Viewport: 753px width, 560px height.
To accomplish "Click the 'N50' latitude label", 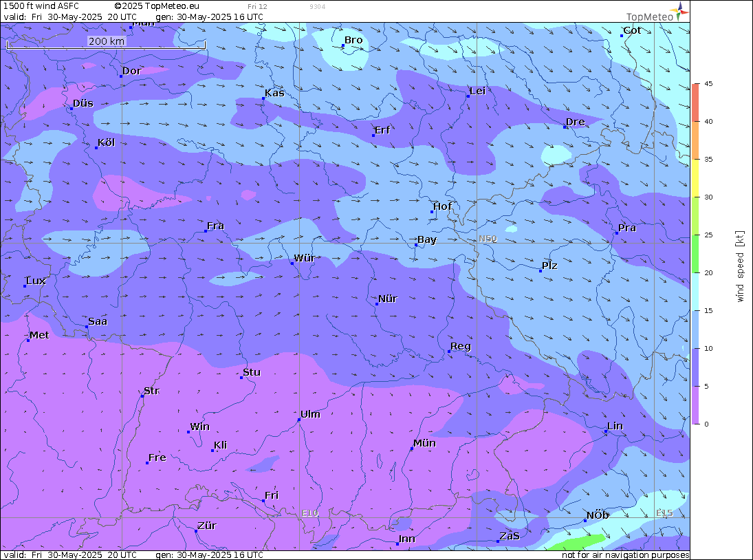I will point(488,239).
